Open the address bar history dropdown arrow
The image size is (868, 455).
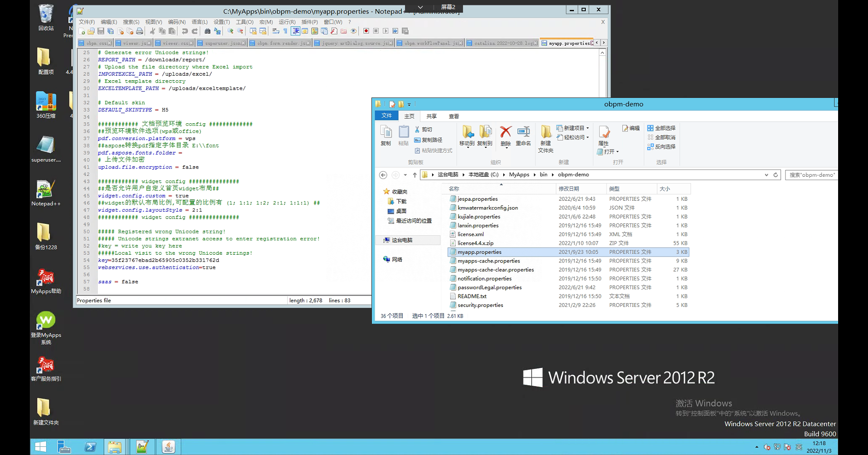pyautogui.click(x=767, y=175)
